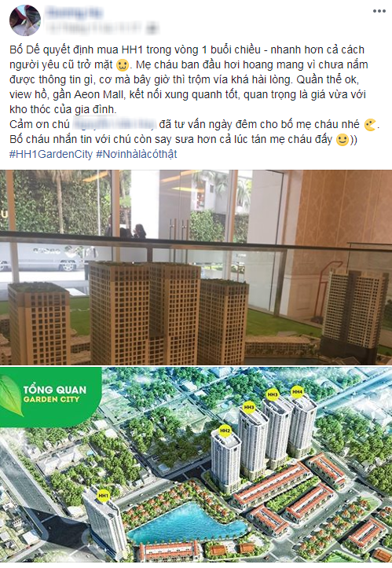Open the #Nơinhàlàcóthật hashtag
This screenshot has height=568, width=392.
pyautogui.click(x=137, y=154)
